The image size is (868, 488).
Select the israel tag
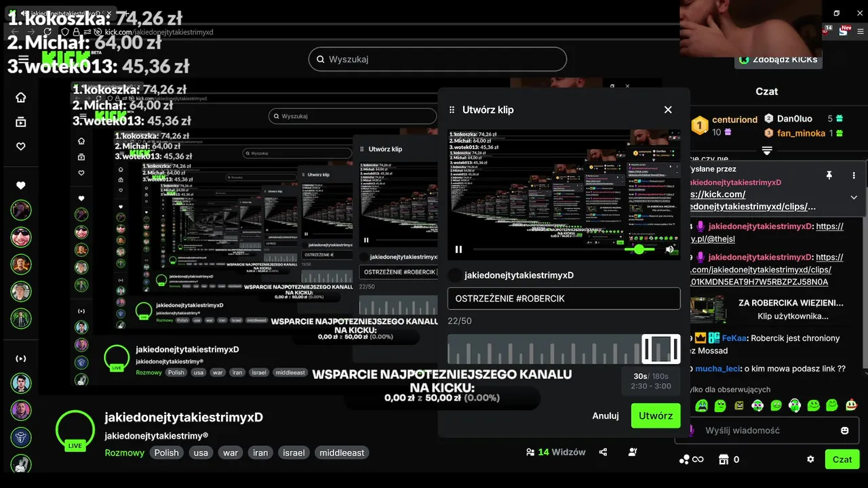click(294, 453)
